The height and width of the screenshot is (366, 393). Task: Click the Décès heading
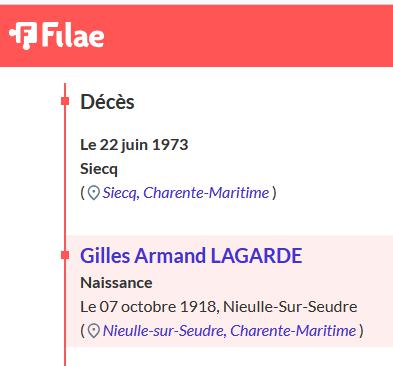[x=107, y=102]
